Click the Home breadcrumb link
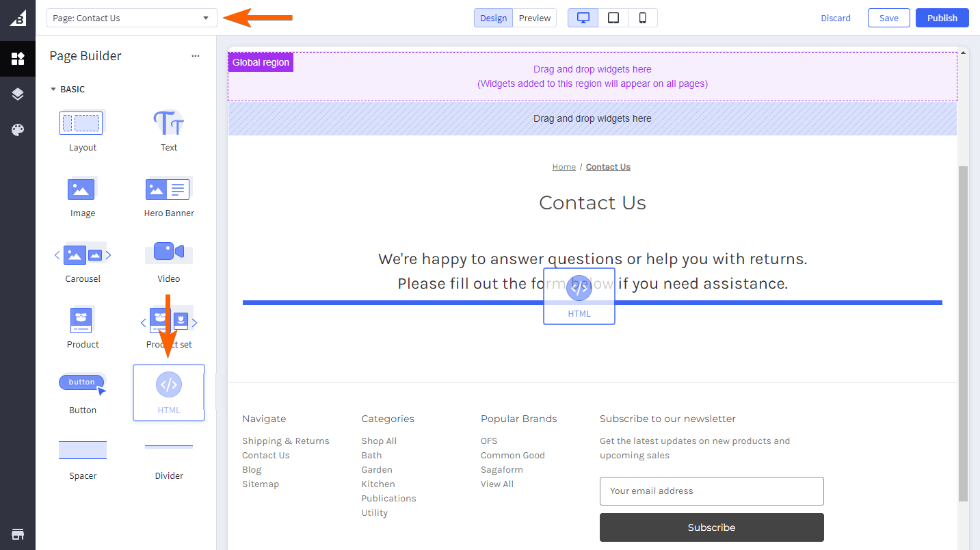 pos(564,167)
